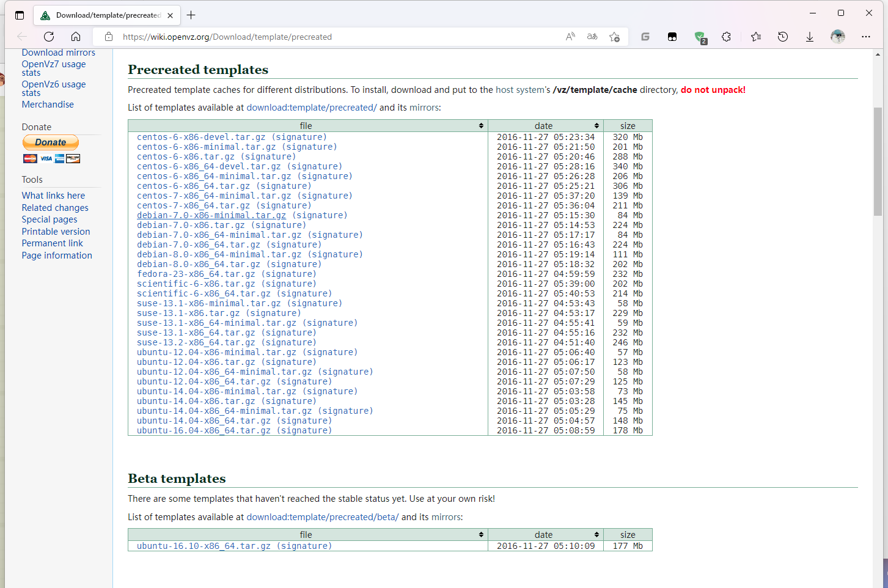The image size is (888, 588).
Task: Download debian-7.0-x86-minimal.tar.gz
Action: 211,215
